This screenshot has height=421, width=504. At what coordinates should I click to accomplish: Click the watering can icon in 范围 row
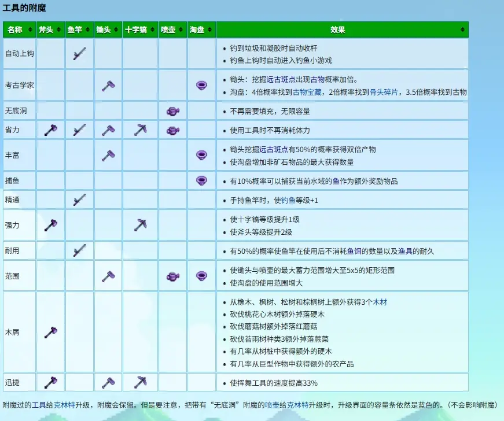click(172, 276)
